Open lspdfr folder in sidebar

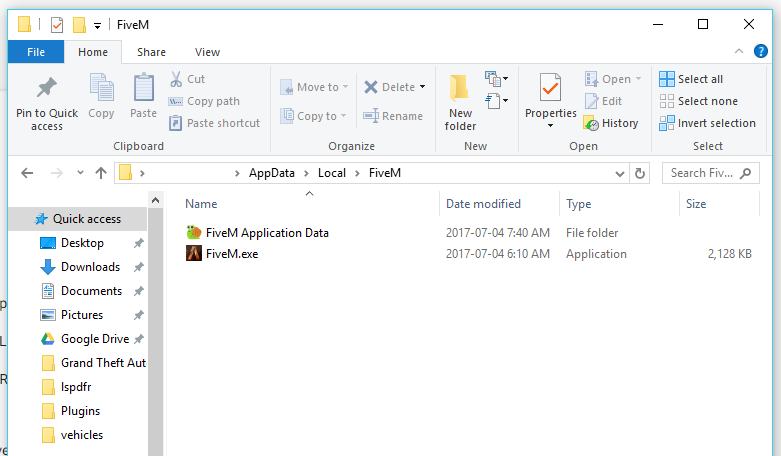click(67, 387)
